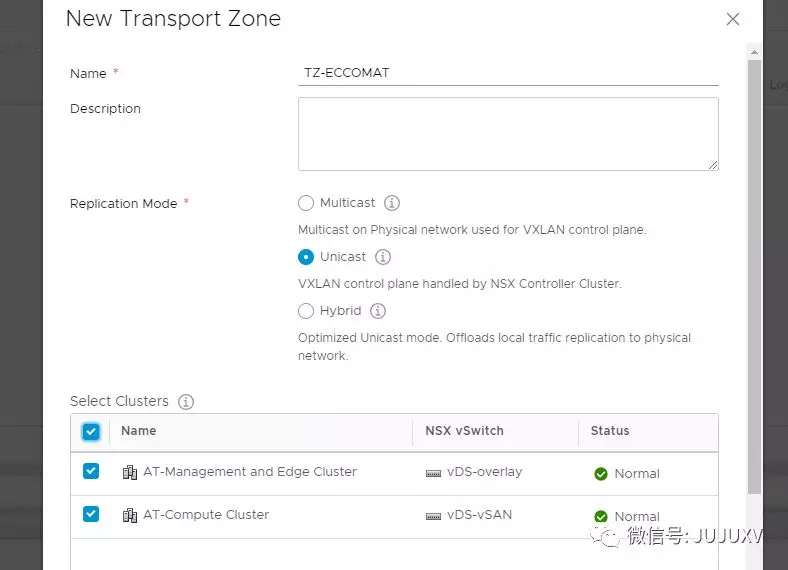The width and height of the screenshot is (788, 570).
Task: Toggle select-all clusters checkbox in header
Action: 91,432
